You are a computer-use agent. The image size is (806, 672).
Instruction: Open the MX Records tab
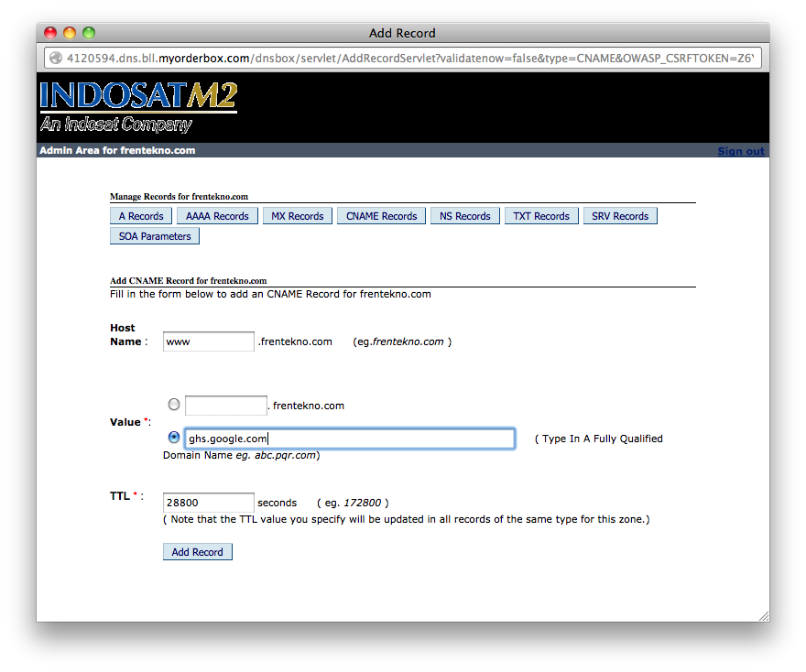298,216
